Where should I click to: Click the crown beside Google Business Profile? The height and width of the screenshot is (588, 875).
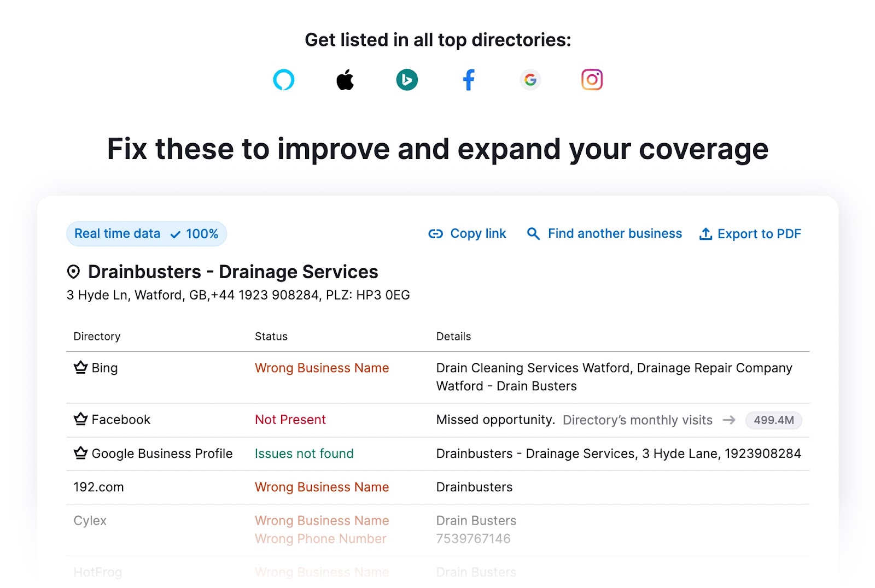pyautogui.click(x=80, y=452)
